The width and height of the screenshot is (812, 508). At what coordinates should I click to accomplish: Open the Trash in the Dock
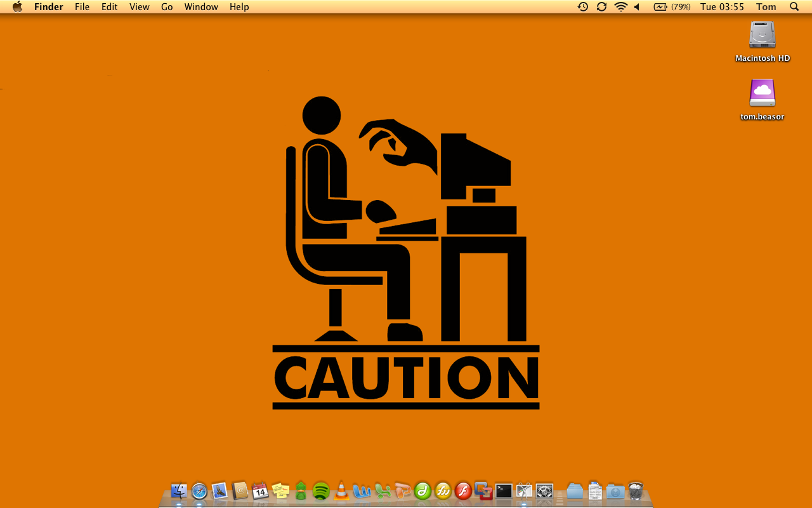[x=636, y=491]
